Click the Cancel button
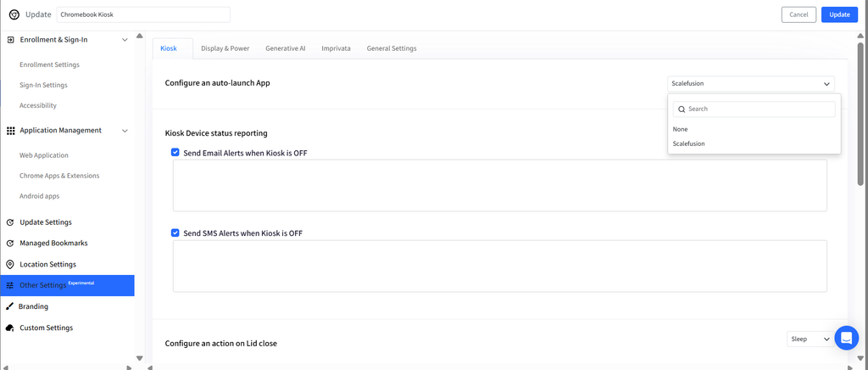This screenshot has height=370, width=868. [798, 14]
